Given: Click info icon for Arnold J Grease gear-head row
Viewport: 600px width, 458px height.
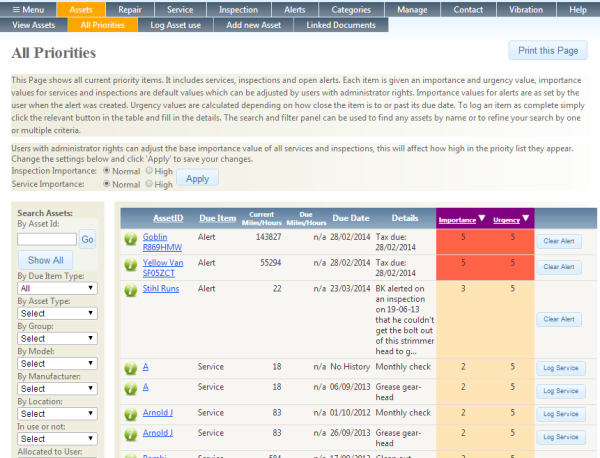Looking at the screenshot, I should tap(130, 435).
